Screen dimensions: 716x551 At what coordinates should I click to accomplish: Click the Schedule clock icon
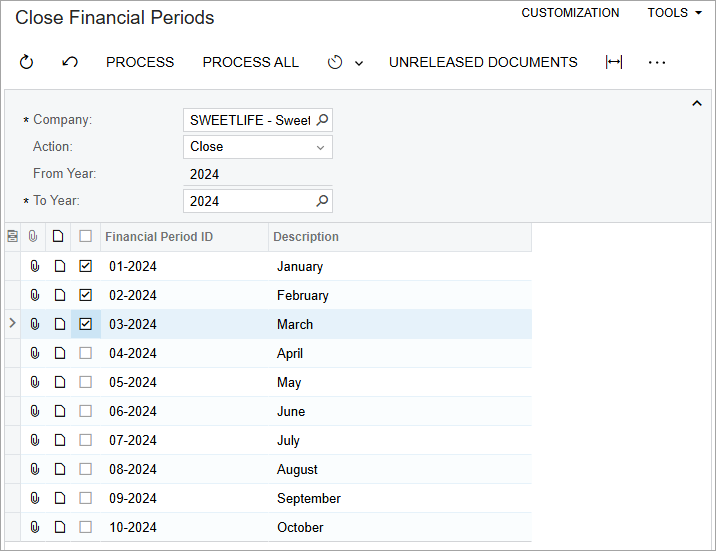click(x=335, y=62)
